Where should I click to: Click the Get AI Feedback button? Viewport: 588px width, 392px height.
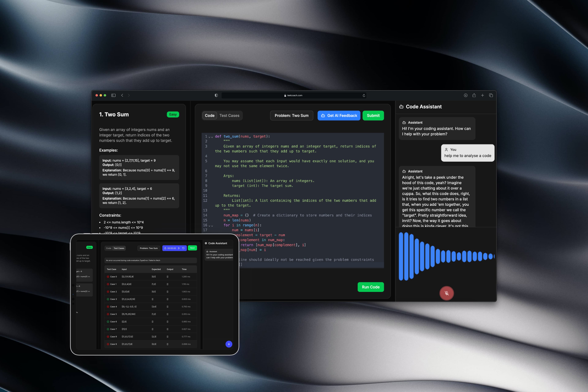339,115
